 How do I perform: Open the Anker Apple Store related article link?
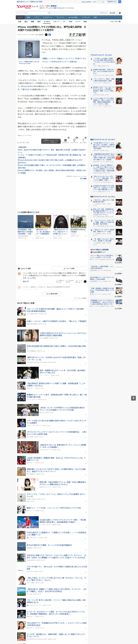(52, 151)
